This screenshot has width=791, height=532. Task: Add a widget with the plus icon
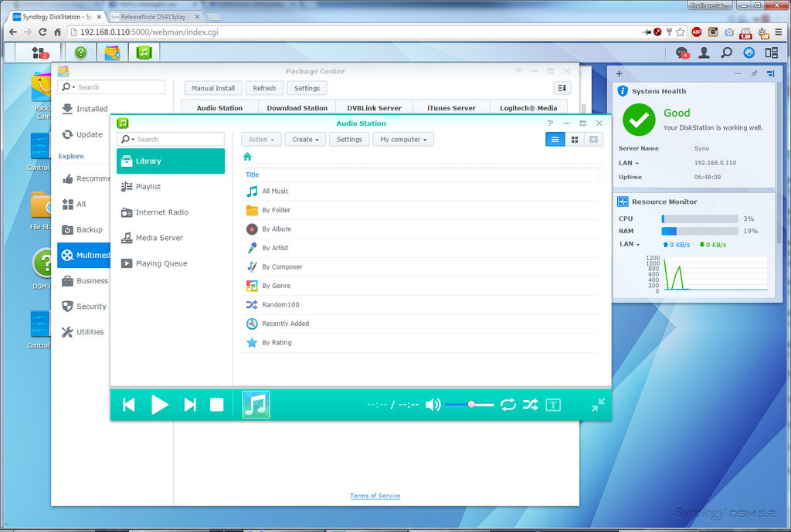619,73
